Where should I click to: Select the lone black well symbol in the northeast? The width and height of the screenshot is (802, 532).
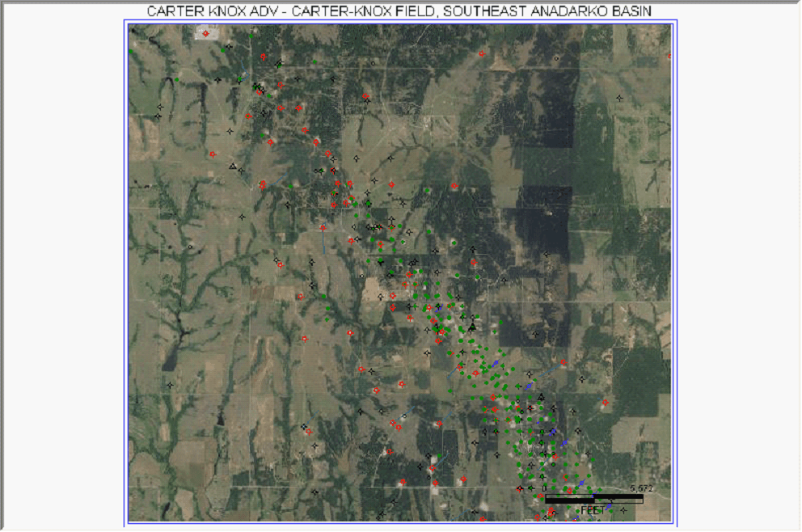click(620, 98)
